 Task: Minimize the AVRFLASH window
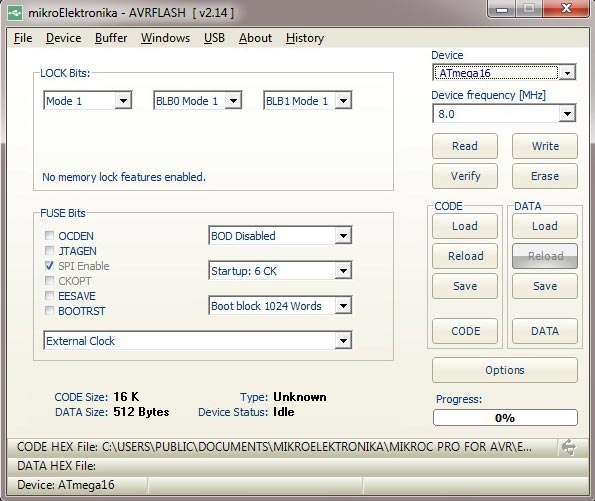pyautogui.click(x=502, y=9)
